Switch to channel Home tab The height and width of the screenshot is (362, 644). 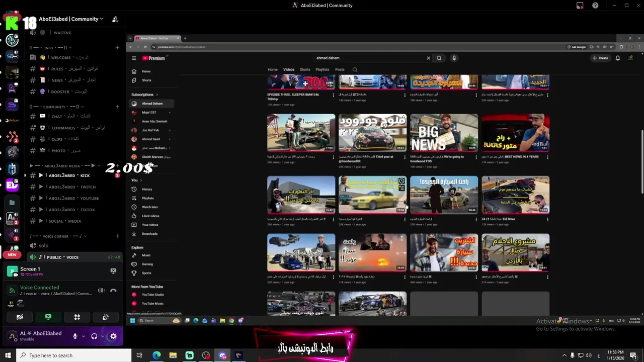click(x=273, y=69)
